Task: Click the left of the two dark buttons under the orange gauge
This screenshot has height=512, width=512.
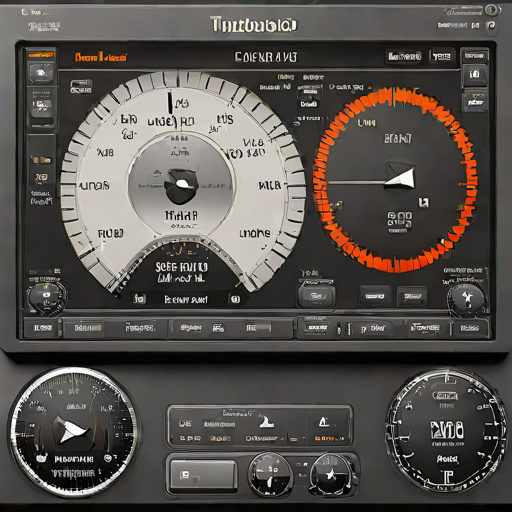Action: click(x=375, y=296)
